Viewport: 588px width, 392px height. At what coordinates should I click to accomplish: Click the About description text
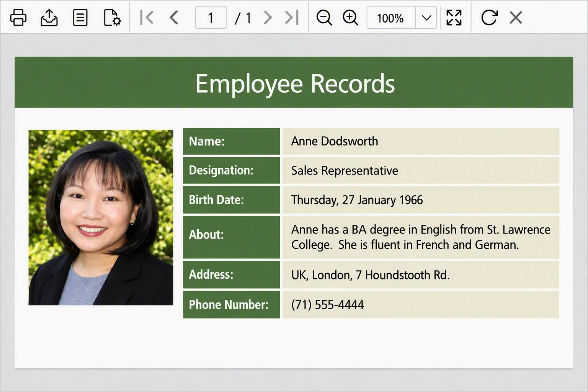coord(421,237)
